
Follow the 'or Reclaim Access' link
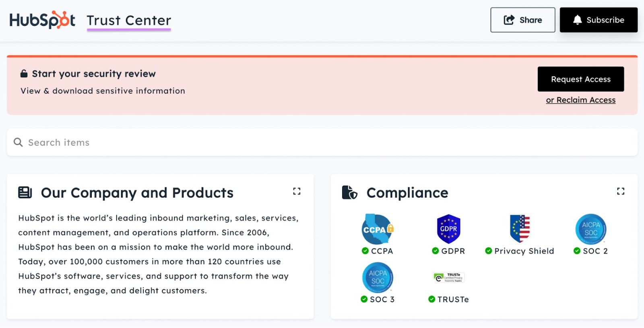click(580, 100)
